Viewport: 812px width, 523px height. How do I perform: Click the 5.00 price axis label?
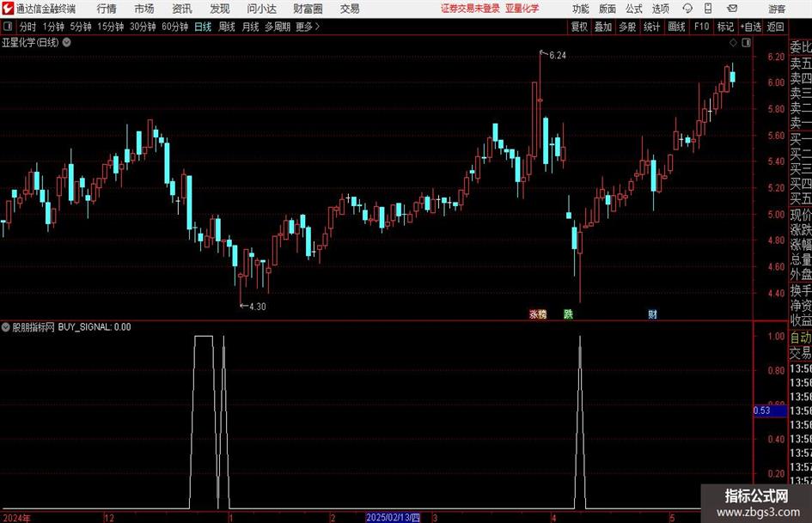pos(776,215)
